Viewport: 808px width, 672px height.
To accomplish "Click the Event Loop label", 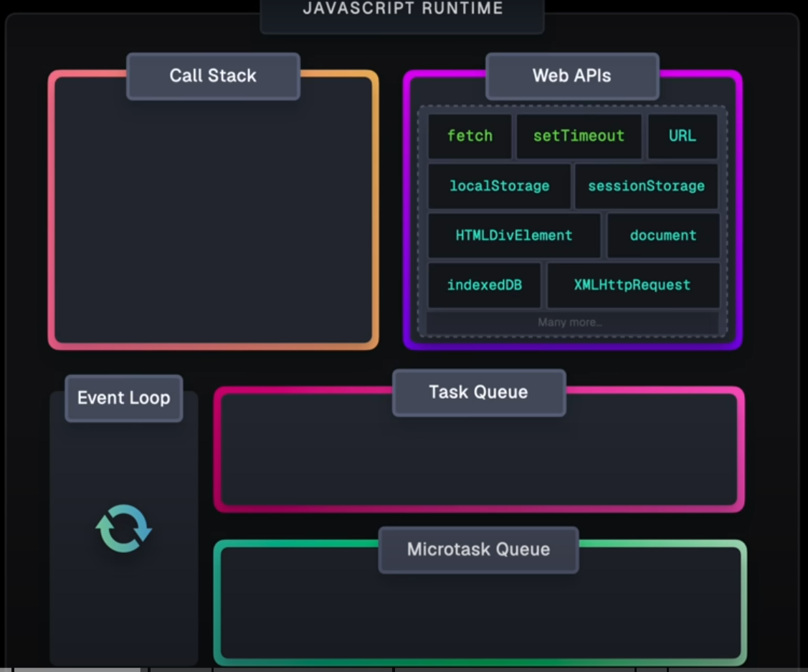I will [x=124, y=398].
